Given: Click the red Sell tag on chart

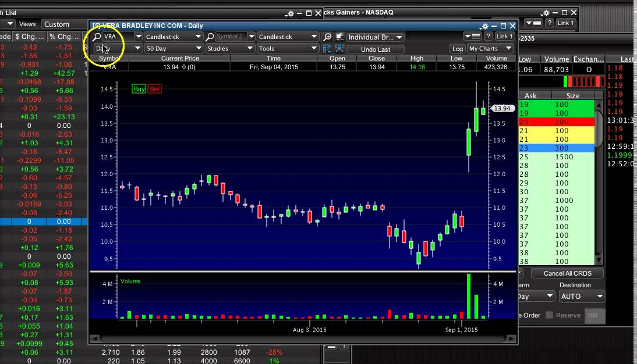Looking at the screenshot, I should coord(154,89).
